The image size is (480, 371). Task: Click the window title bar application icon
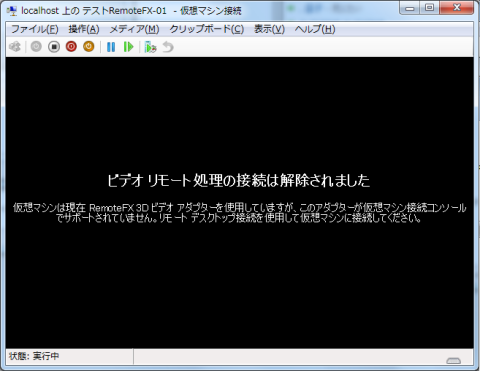click(x=12, y=11)
